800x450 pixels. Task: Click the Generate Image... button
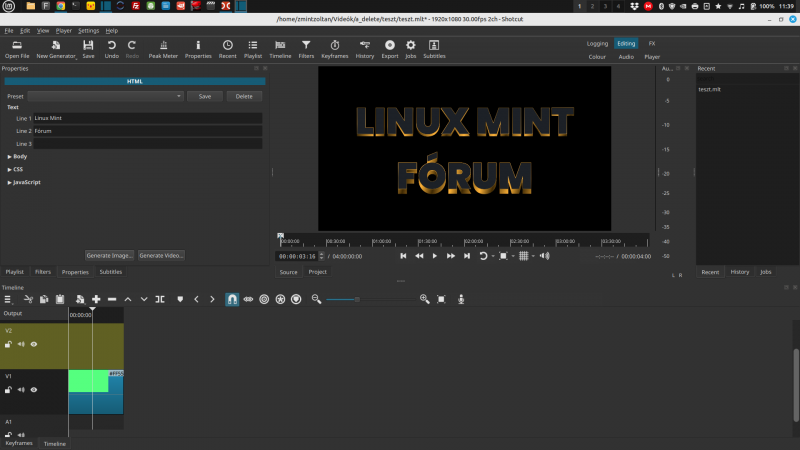coord(109,256)
